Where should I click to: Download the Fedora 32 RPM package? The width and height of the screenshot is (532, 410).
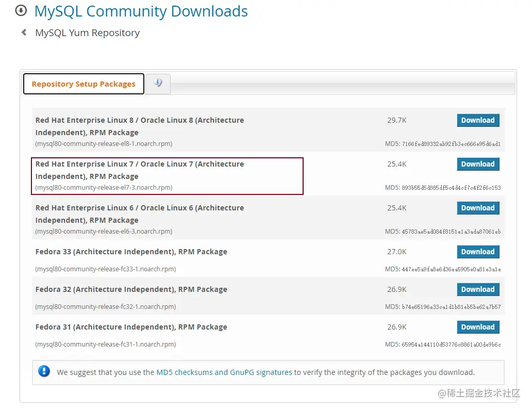(x=478, y=289)
